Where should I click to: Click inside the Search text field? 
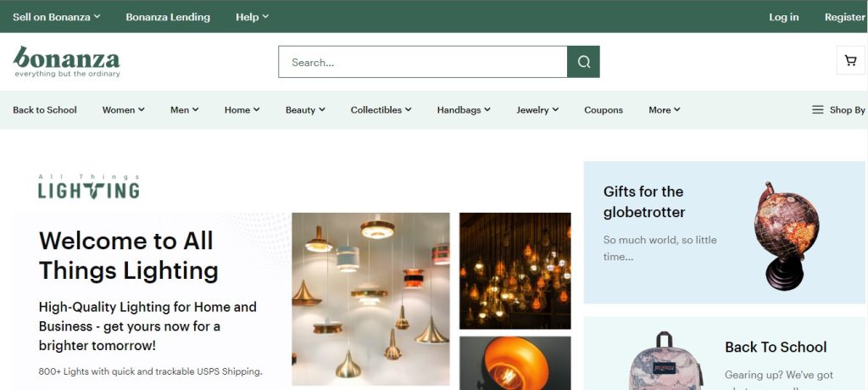coord(422,62)
